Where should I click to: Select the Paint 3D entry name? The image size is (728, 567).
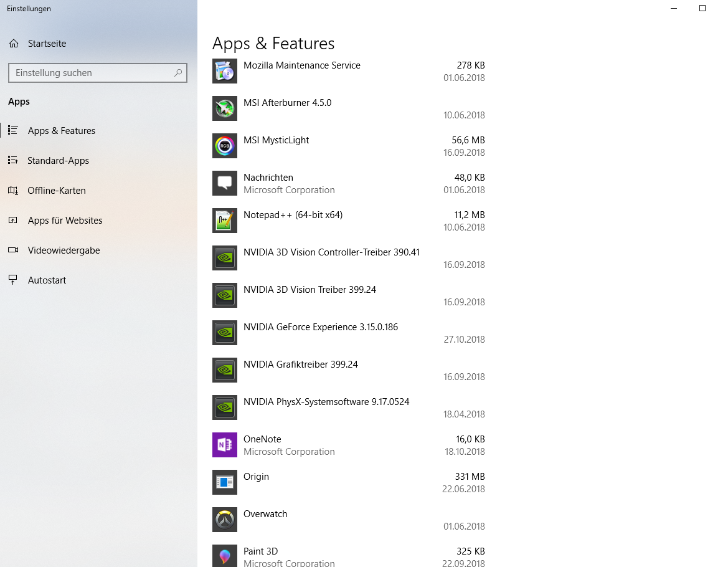(260, 551)
